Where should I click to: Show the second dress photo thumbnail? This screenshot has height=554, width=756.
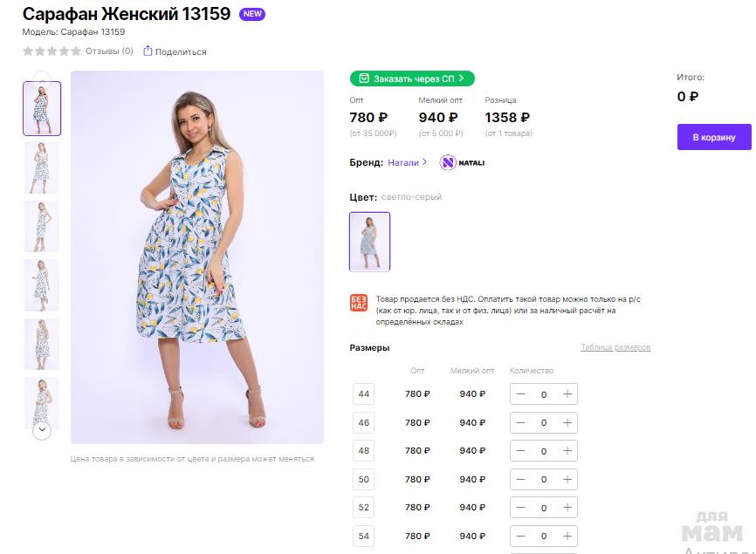tap(42, 167)
